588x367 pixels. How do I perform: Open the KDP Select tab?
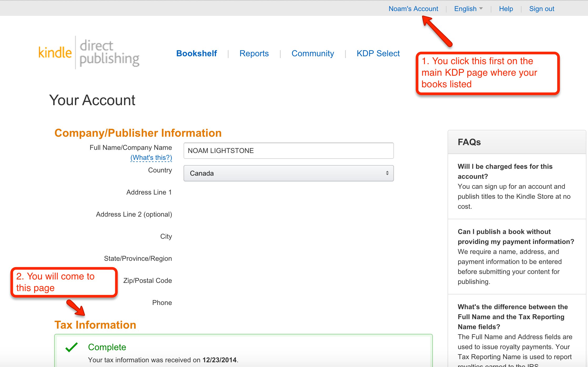378,53
